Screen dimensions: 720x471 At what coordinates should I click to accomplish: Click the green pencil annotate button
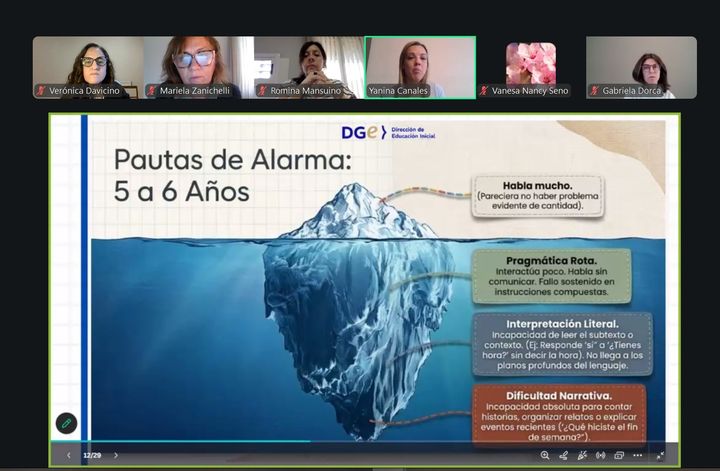67,423
